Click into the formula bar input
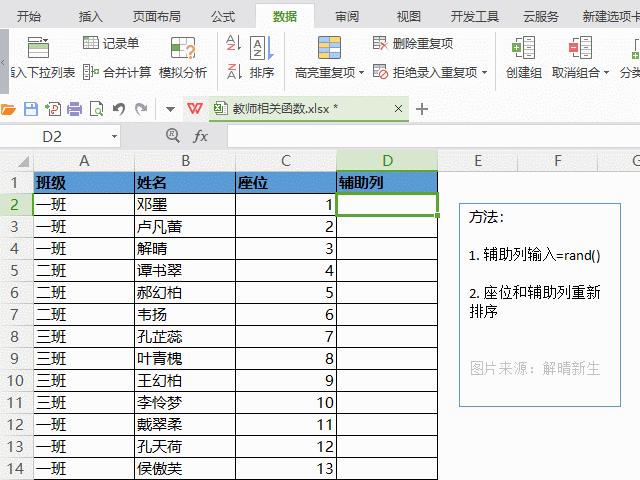640x480 pixels. pyautogui.click(x=433, y=136)
